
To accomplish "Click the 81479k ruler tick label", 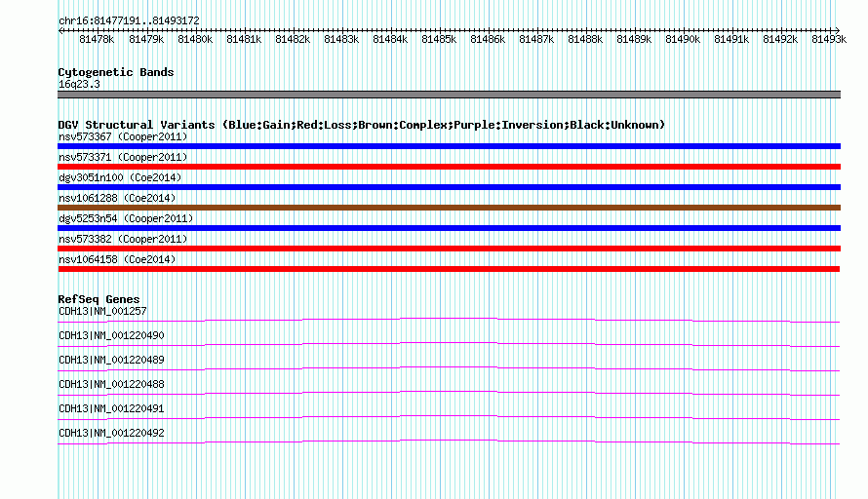I will 146,39.
